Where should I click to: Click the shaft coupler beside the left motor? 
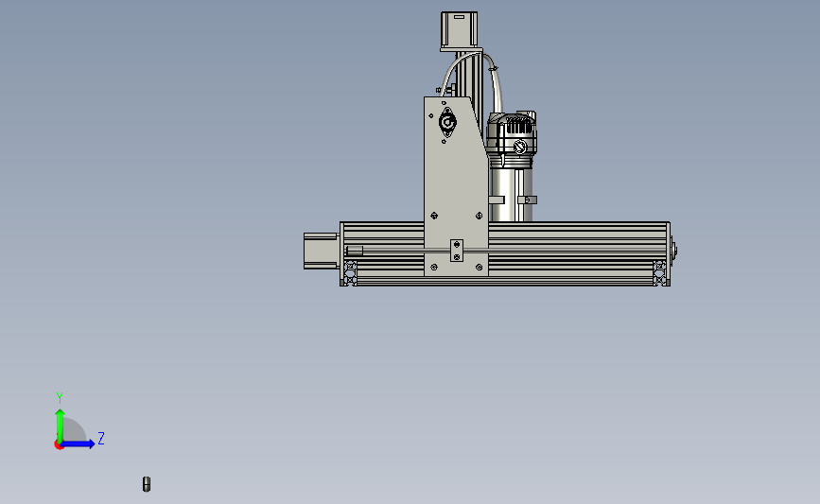click(354, 251)
